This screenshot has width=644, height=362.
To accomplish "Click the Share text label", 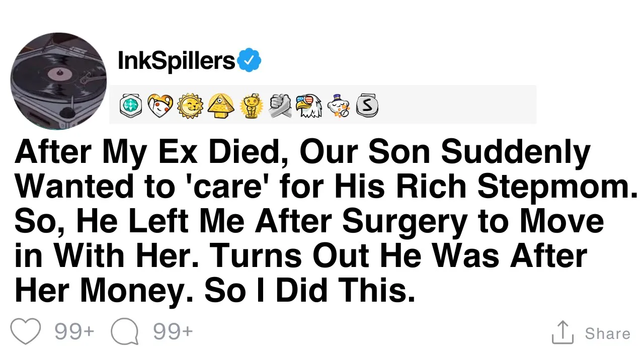I will [x=607, y=333].
